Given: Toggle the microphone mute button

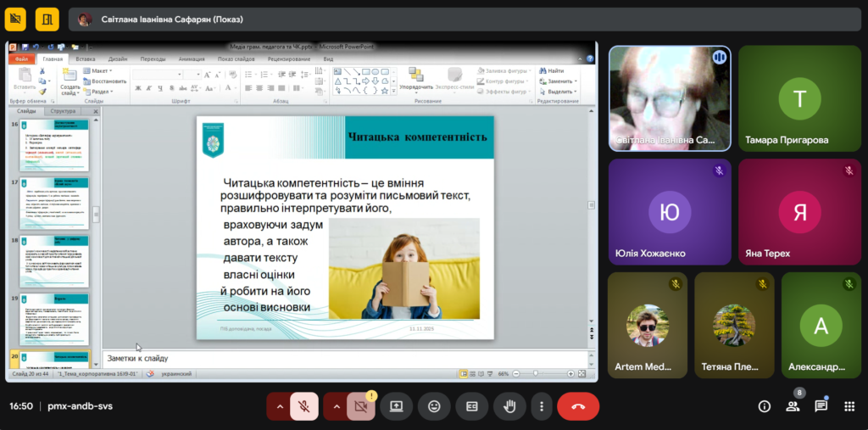Looking at the screenshot, I should point(304,406).
